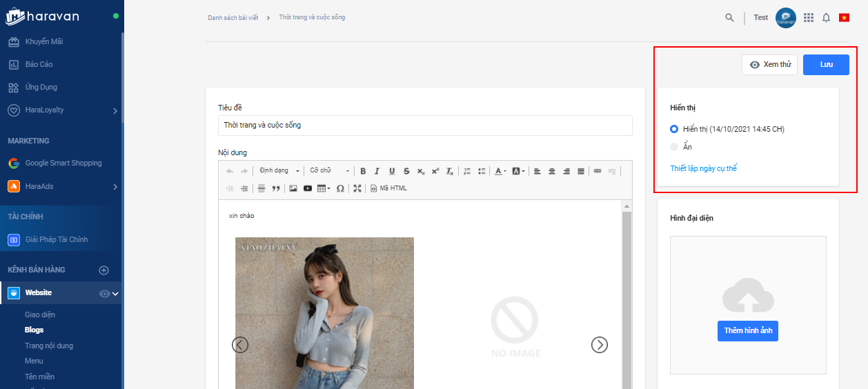Click the insert video icon
This screenshot has width=868, height=389.
click(308, 188)
